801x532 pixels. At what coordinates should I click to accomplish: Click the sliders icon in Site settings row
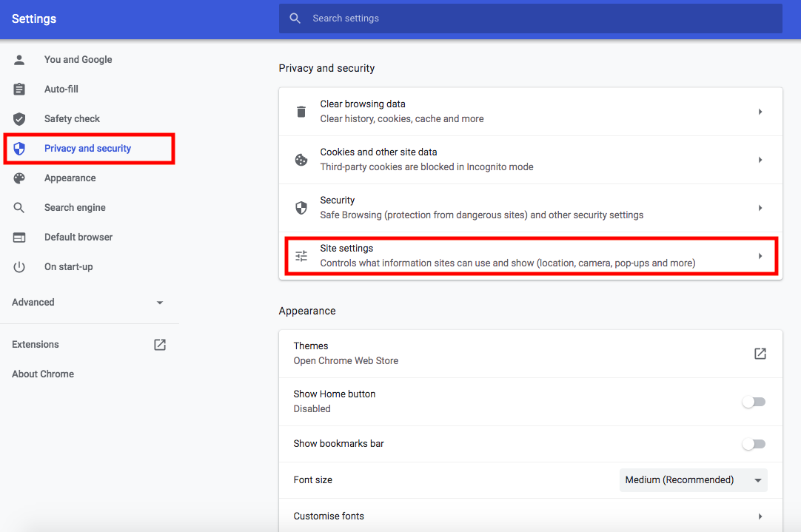coord(301,256)
